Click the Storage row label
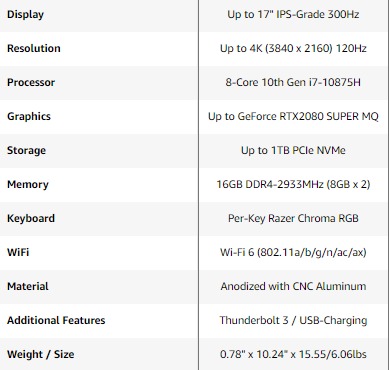Viewport: 389px width, 370px height. 26,150
